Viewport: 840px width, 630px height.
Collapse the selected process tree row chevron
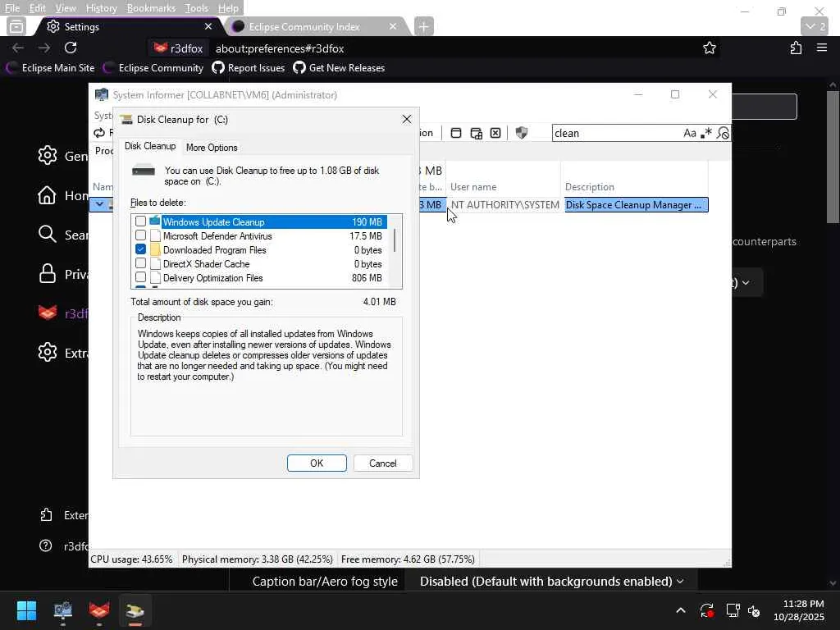[99, 204]
